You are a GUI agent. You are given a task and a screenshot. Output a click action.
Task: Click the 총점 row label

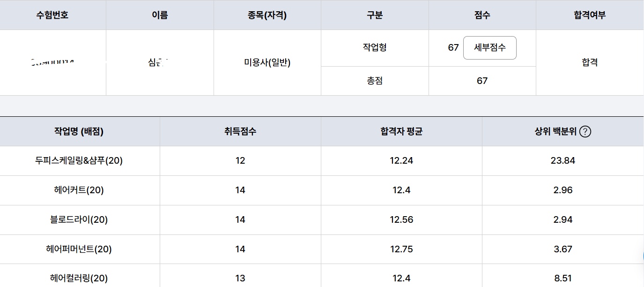pyautogui.click(x=375, y=81)
